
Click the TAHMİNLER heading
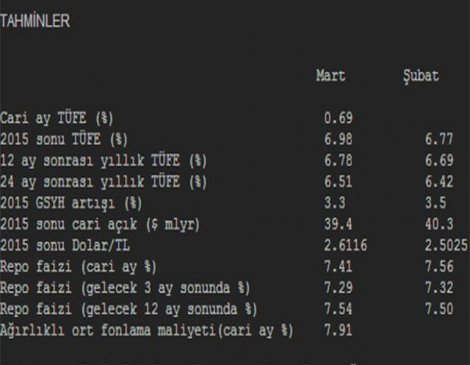pyautogui.click(x=35, y=21)
